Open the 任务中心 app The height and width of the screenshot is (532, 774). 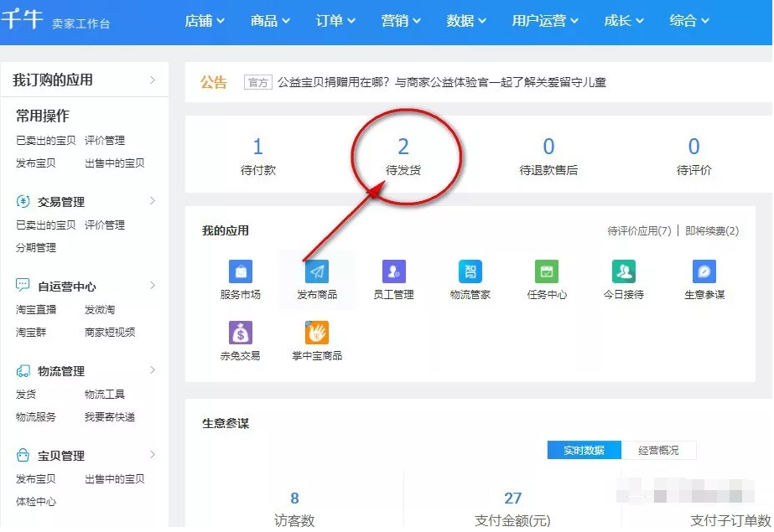click(x=545, y=271)
